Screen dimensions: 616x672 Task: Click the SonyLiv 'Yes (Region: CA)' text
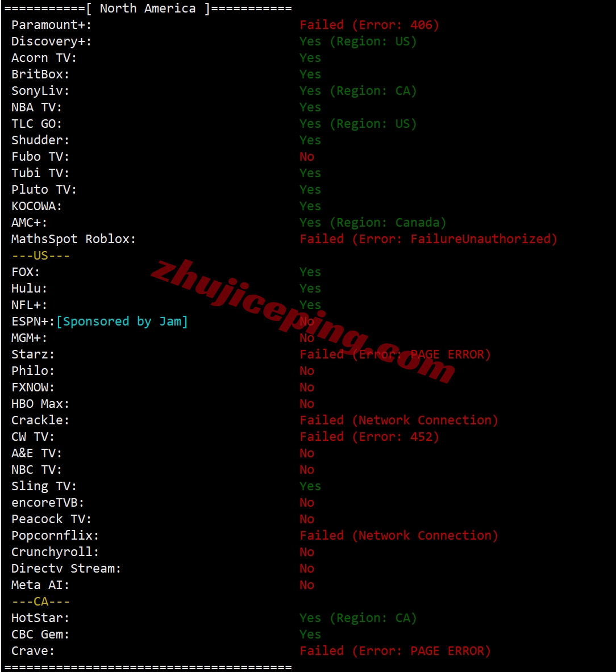(358, 91)
